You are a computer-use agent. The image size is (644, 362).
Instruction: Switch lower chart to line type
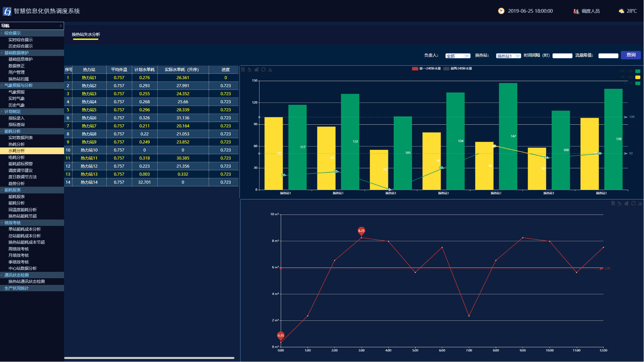[x=620, y=203]
